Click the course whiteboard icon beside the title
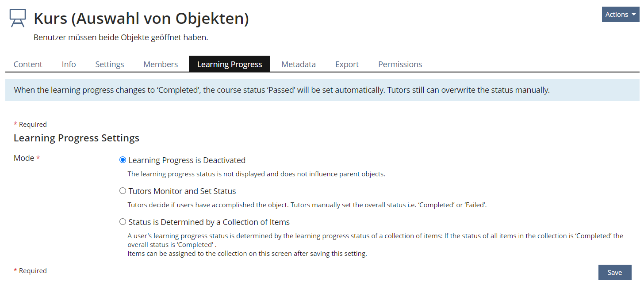This screenshot has height=289, width=644. point(18,19)
